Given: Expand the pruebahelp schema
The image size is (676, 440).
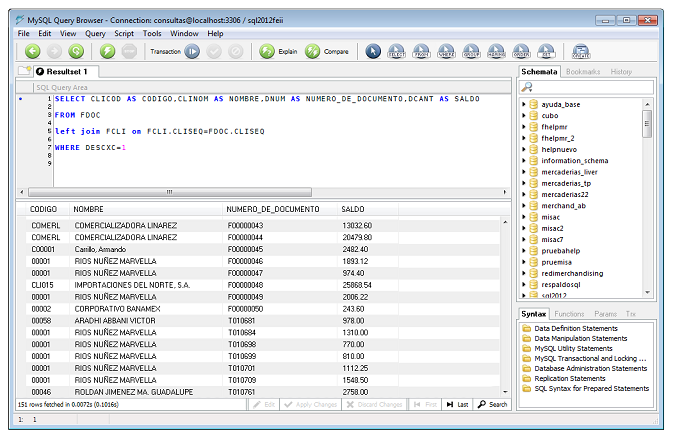Looking at the screenshot, I should (524, 251).
